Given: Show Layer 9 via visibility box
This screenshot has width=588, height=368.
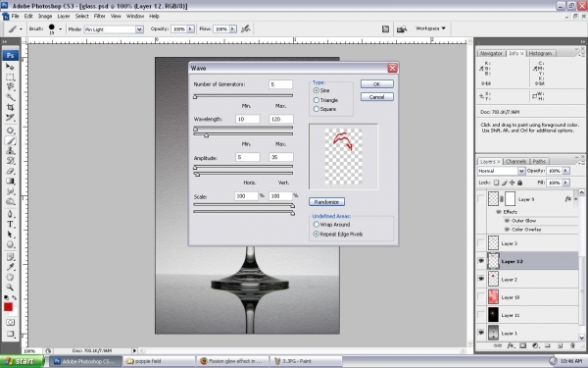Looking at the screenshot, I should (x=481, y=198).
